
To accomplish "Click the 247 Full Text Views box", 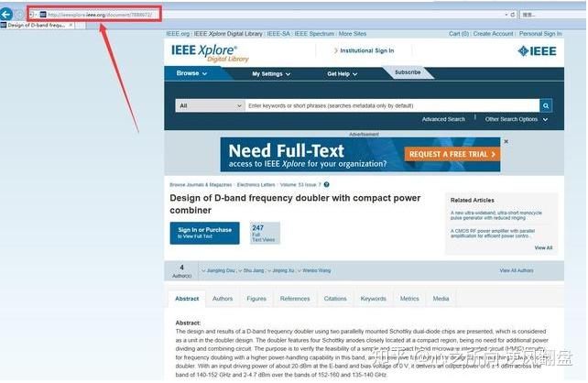I will (x=265, y=233).
